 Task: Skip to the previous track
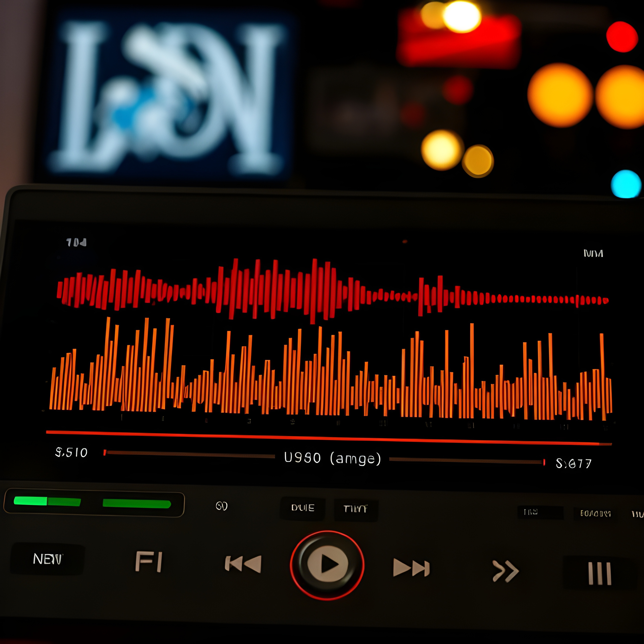pos(243,564)
